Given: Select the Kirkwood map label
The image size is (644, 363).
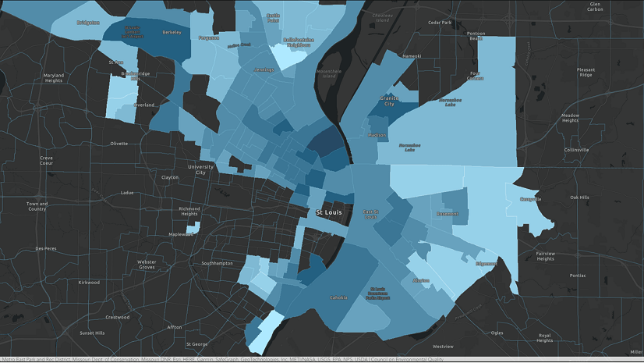Looking at the screenshot, I should [x=89, y=283].
